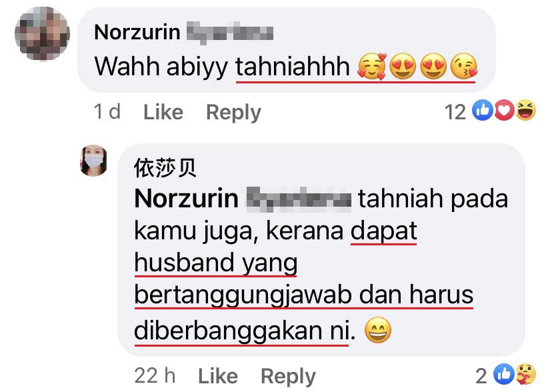Viewport: 552px width, 392px height.
Task: Open Norzurin's profile from the top comment name
Action: click(184, 33)
